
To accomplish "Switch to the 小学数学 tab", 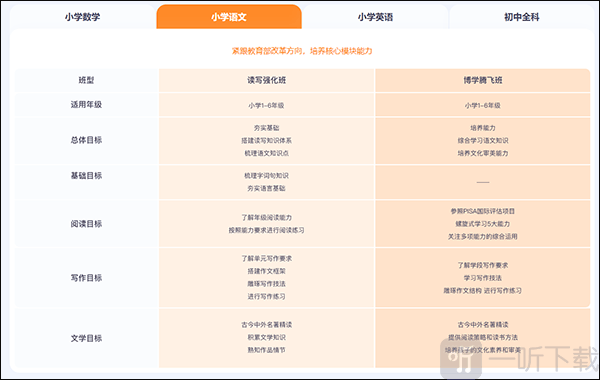I will tap(83, 17).
